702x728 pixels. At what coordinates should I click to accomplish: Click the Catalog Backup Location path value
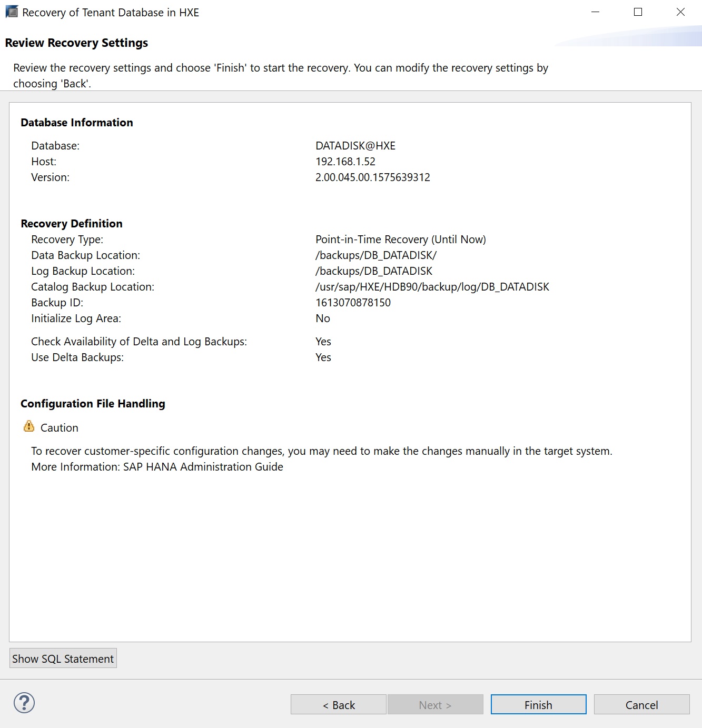(x=432, y=287)
